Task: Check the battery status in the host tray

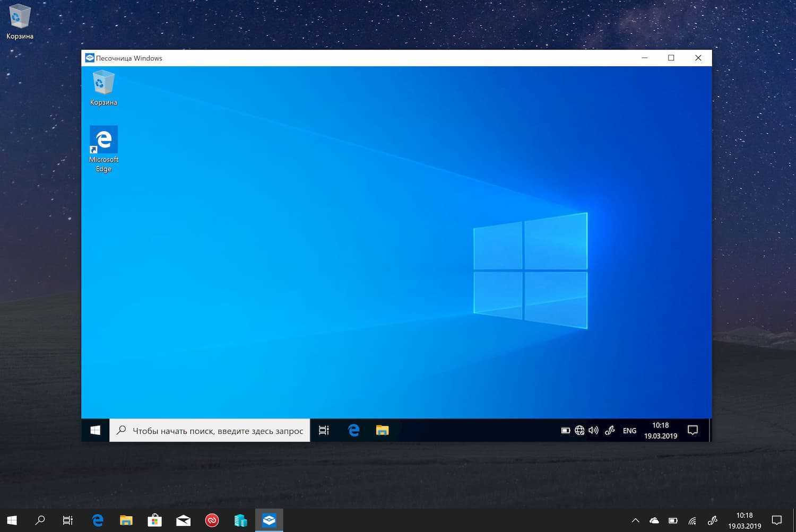Action: point(673,520)
